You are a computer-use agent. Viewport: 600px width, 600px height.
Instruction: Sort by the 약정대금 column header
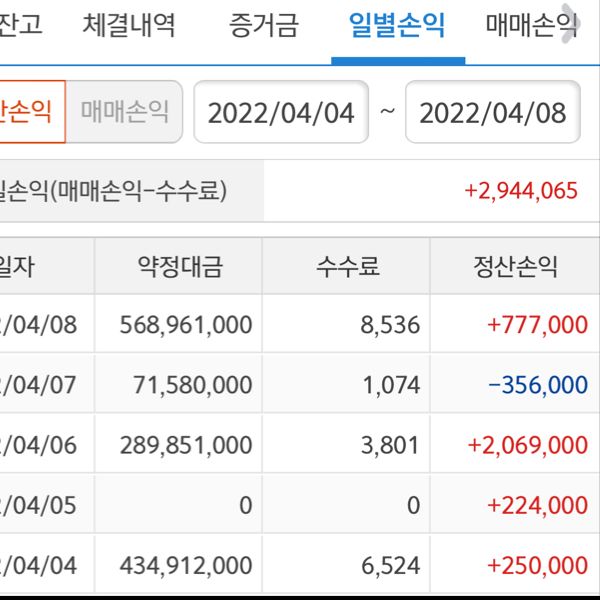coord(180,267)
